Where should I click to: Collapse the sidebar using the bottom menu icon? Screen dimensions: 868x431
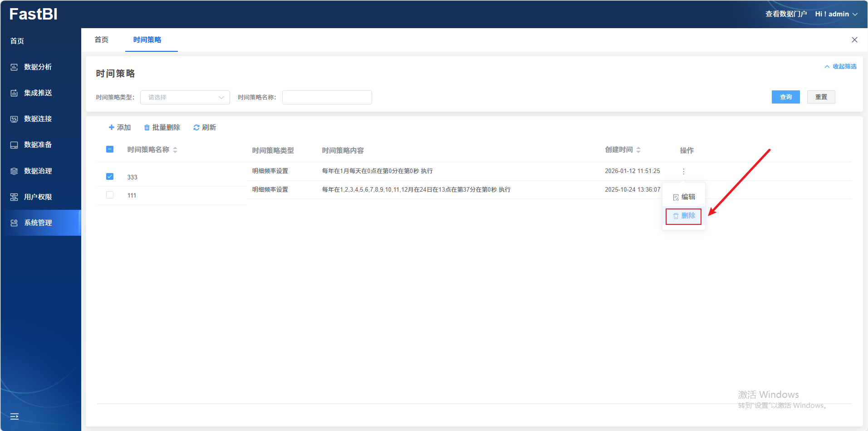(15, 416)
